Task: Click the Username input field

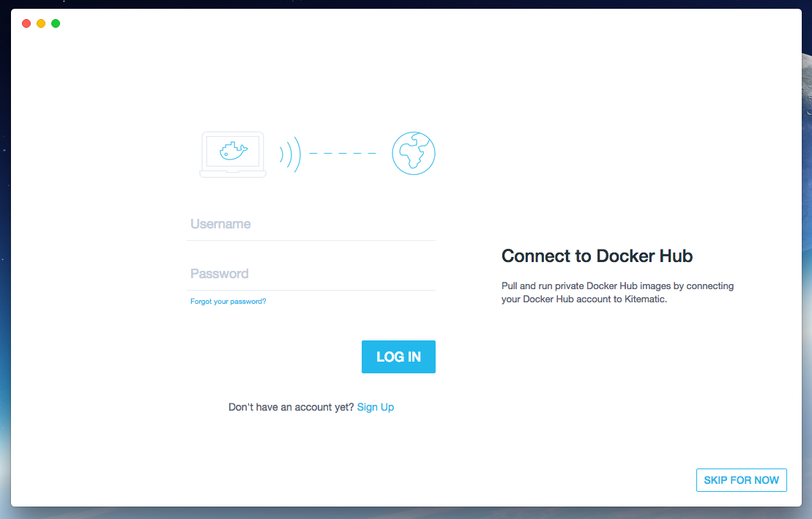Action: pyautogui.click(x=310, y=224)
